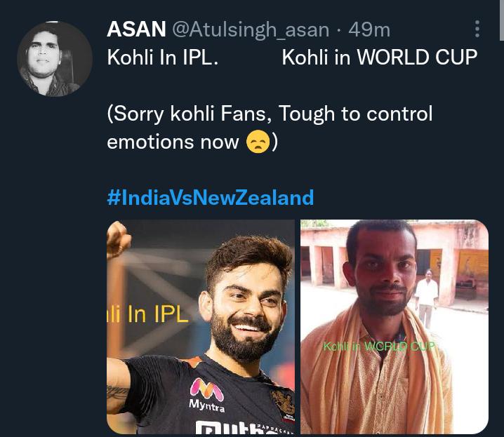The height and width of the screenshot is (437, 504).
Task: Open the #IndiaVsNewZealand hashtag
Action: [210, 197]
